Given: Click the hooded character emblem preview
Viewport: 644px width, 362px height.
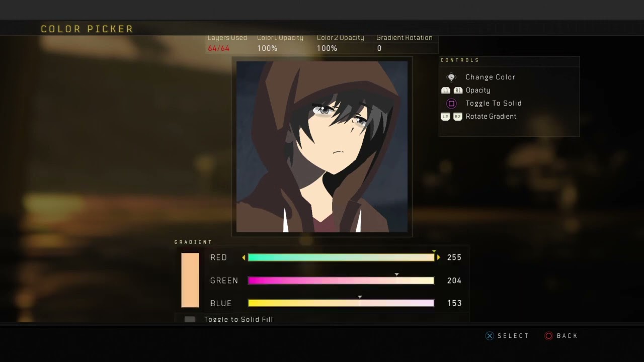Looking at the screenshot, I should pos(322,147).
